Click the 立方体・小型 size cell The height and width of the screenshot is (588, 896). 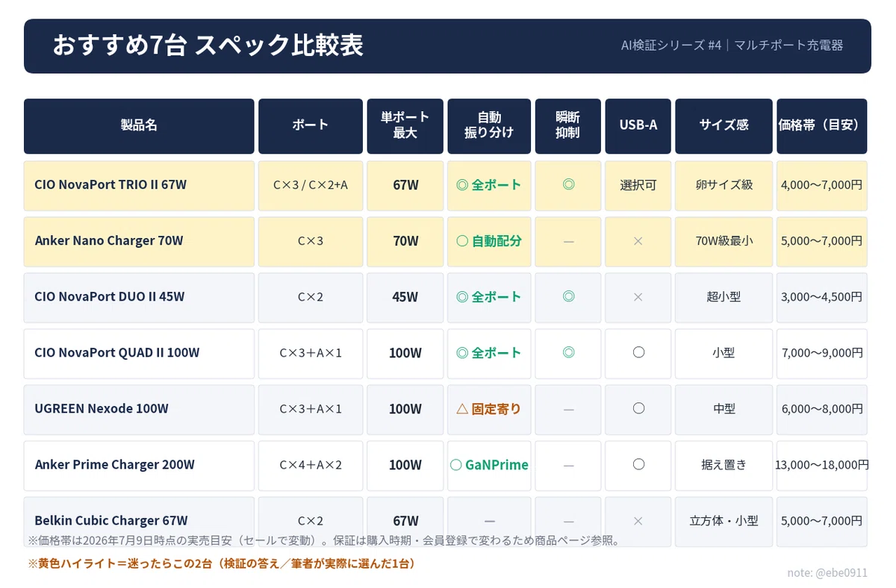(x=724, y=521)
